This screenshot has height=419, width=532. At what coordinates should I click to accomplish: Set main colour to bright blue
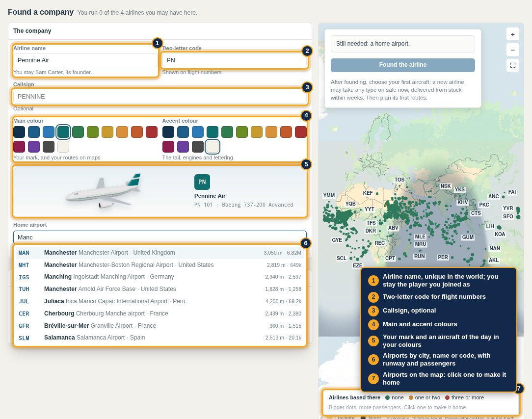[x=49, y=132]
